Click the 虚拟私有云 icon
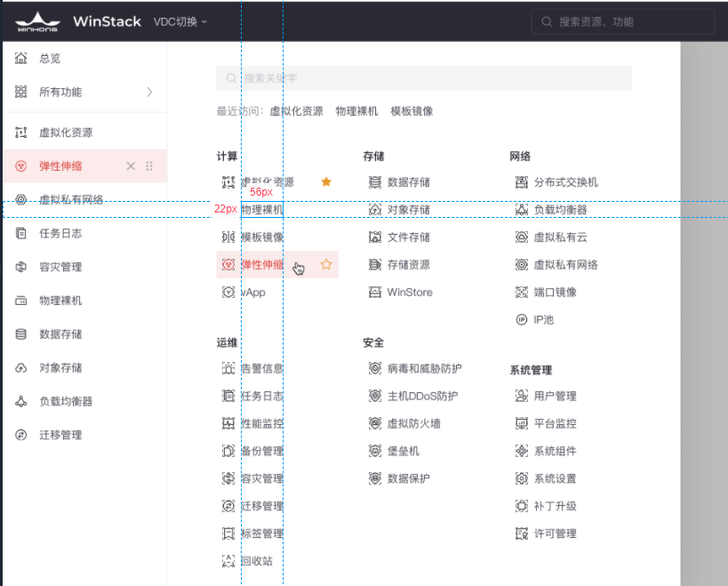The width and height of the screenshot is (728, 586). (522, 237)
